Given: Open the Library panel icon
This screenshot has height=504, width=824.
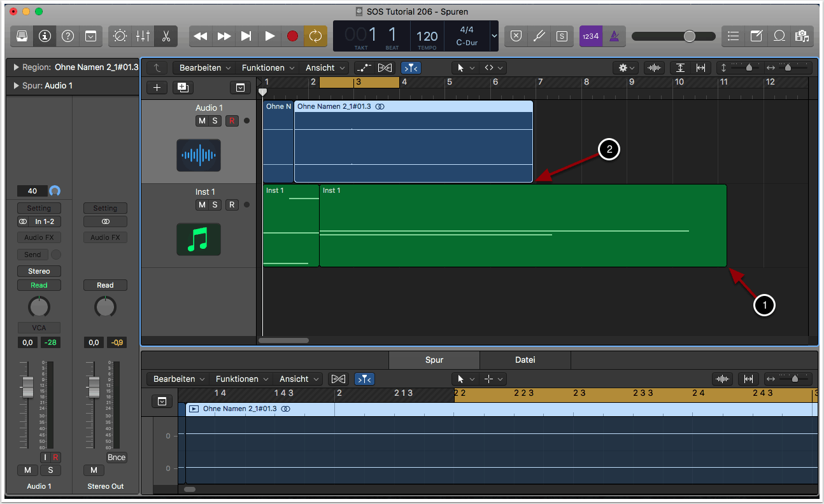Looking at the screenshot, I should [22, 36].
